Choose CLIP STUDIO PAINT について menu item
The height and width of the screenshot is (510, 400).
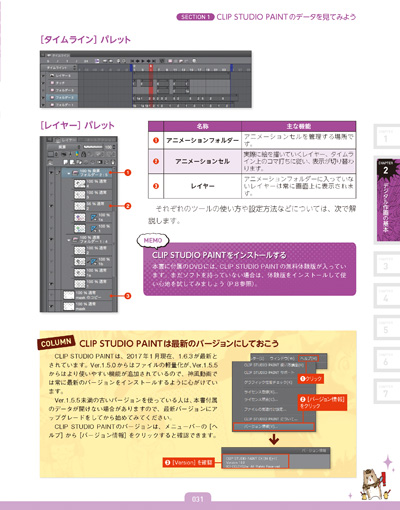coord(271,419)
